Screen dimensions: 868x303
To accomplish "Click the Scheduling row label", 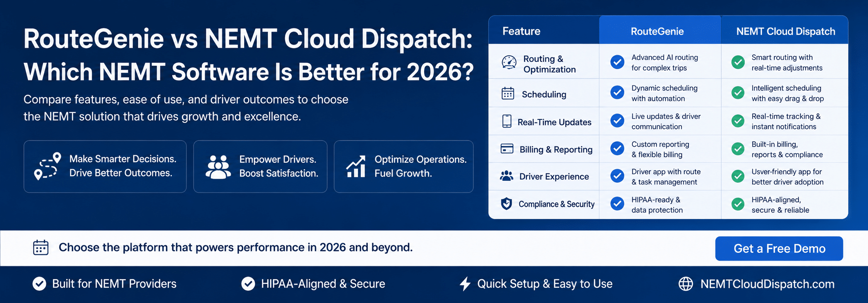I will [544, 94].
